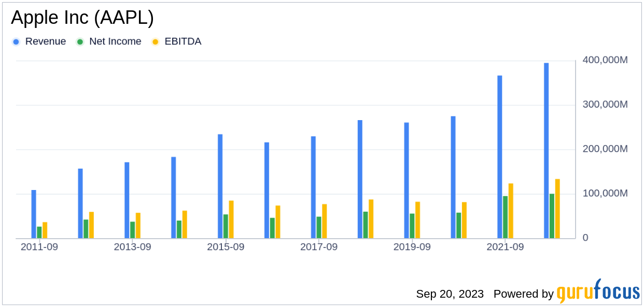Select the 300,000M y-axis label
Screen dimensions: 644x307
604,105
